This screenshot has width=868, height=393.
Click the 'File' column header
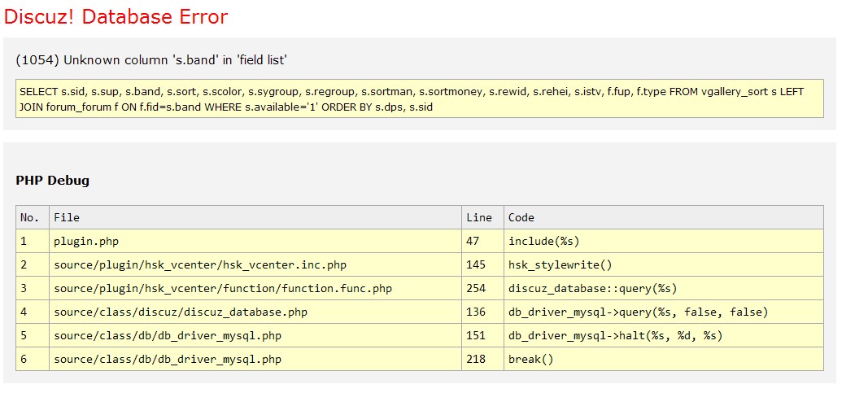(255, 217)
